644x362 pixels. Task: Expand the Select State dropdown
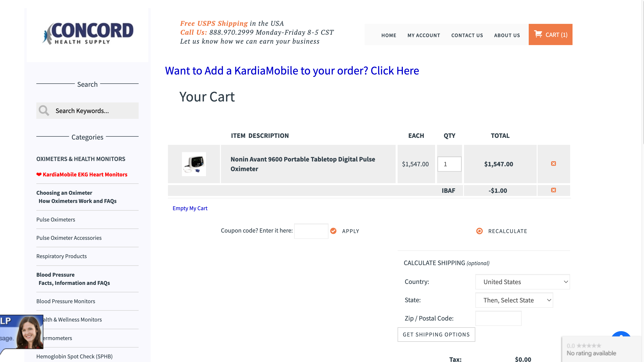514,300
